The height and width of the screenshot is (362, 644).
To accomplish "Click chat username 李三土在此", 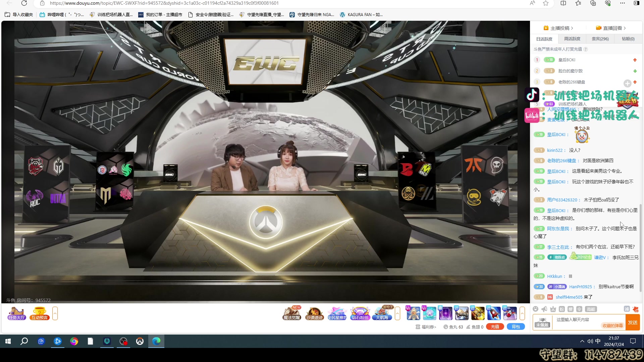I will point(558,247).
